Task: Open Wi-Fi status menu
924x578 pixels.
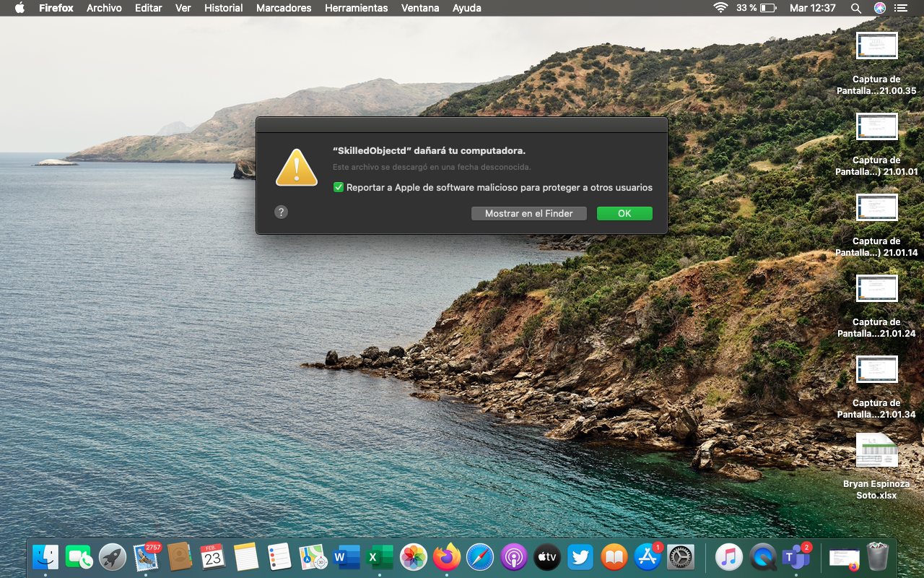Action: coord(720,8)
